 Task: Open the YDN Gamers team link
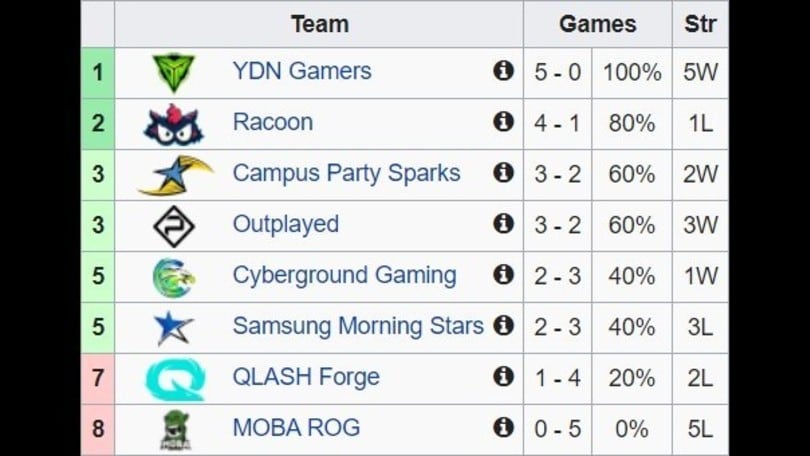(302, 71)
